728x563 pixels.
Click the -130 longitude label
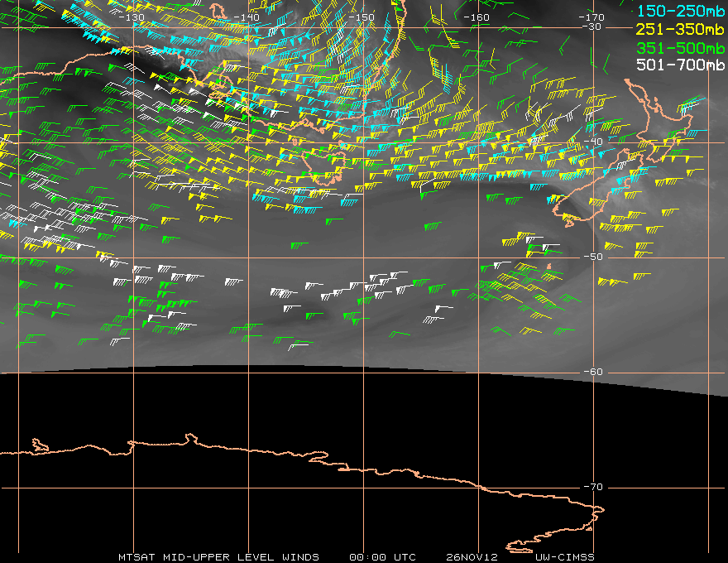(132, 17)
